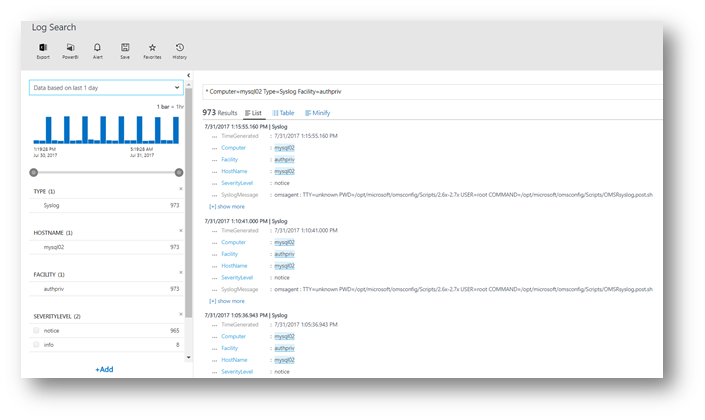The width and height of the screenshot is (705, 420).
Task: Switch to List view tab
Action: [x=253, y=113]
